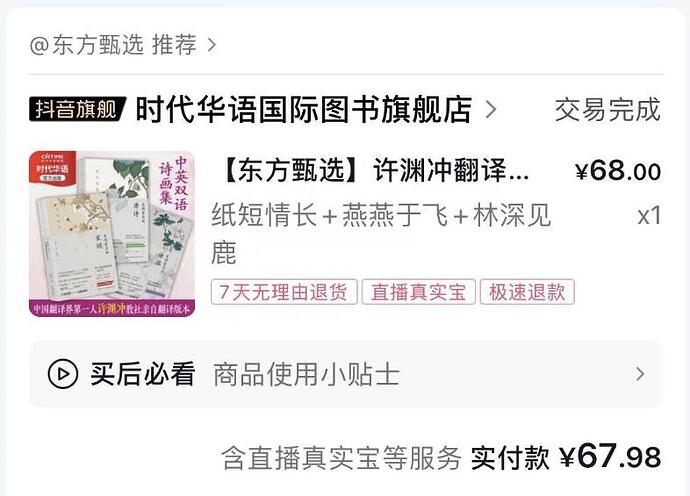This screenshot has height=496, width=690.
Task: Tap the 抖音旗舰 badge icon
Action: (x=77, y=109)
